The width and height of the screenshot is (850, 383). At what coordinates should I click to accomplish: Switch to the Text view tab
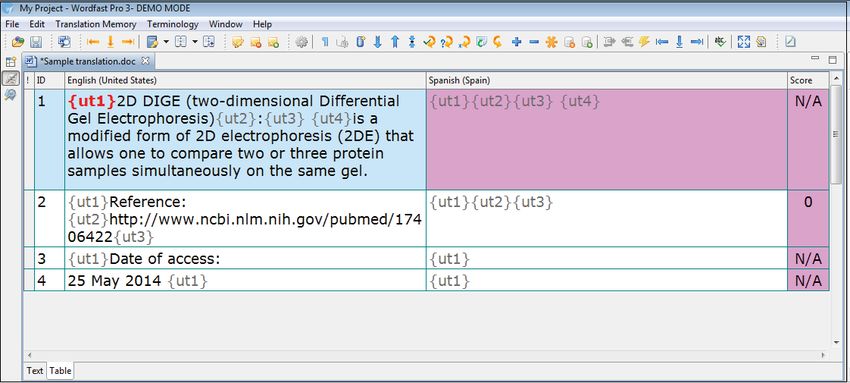point(35,371)
